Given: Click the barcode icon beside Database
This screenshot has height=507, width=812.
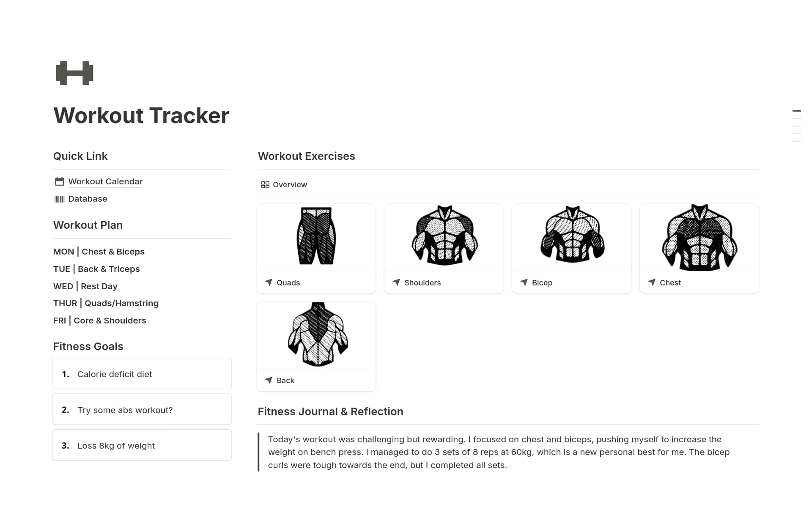Looking at the screenshot, I should coord(59,199).
